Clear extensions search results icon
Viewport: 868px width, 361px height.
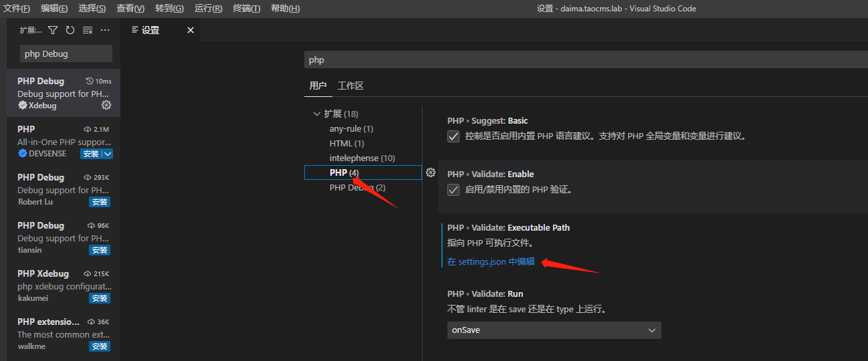[x=88, y=30]
